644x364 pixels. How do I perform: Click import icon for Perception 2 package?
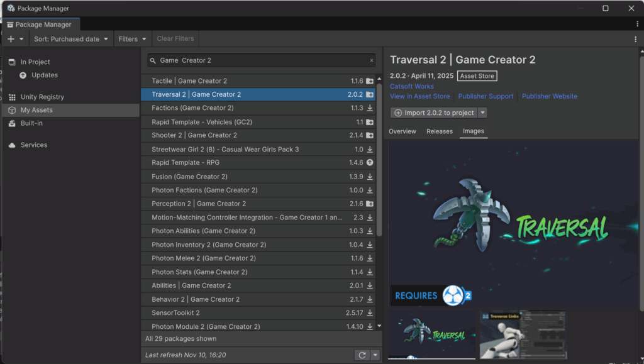(x=370, y=204)
